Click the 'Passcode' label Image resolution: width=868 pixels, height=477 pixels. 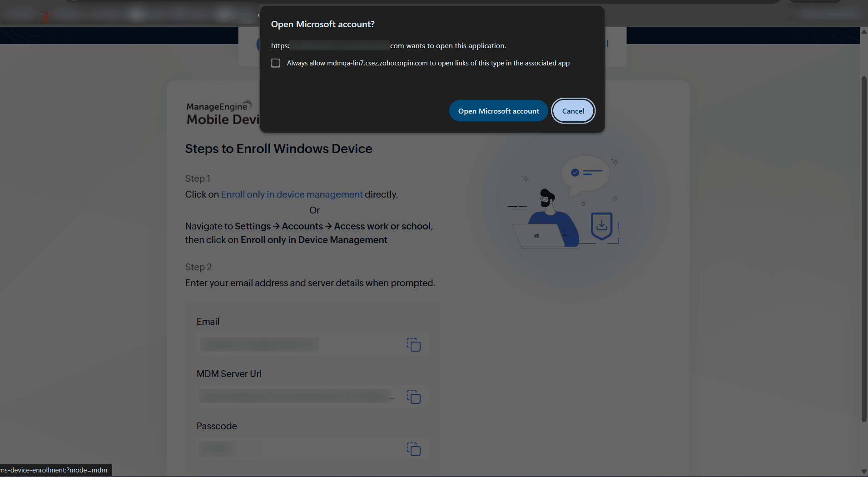pyautogui.click(x=217, y=426)
